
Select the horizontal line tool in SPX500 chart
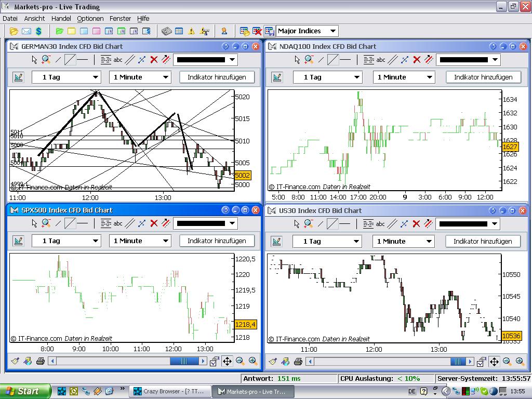(x=82, y=223)
